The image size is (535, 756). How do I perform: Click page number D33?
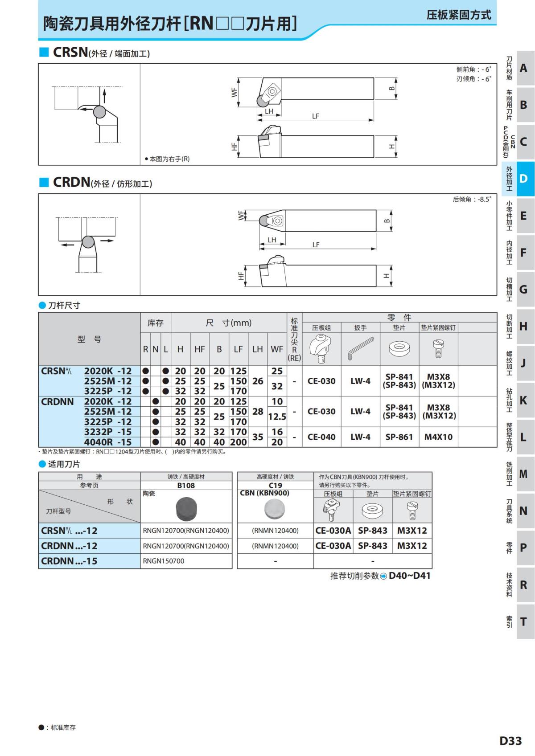click(510, 741)
